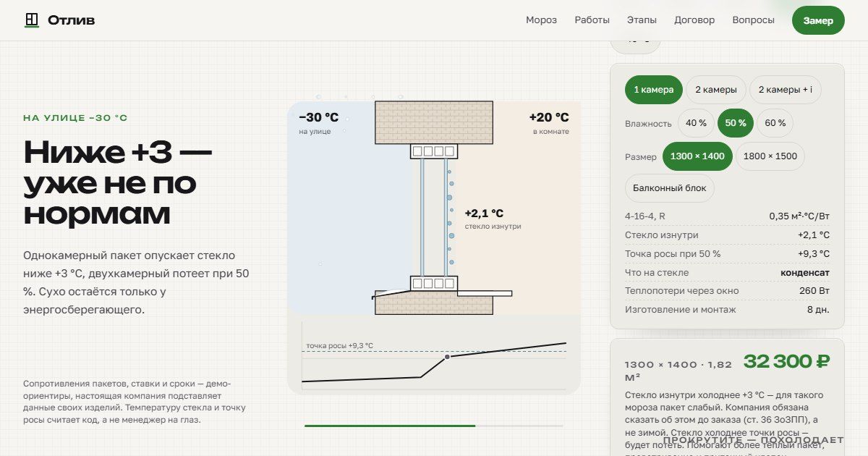
Task: Click the green Замер button
Action: [x=818, y=20]
